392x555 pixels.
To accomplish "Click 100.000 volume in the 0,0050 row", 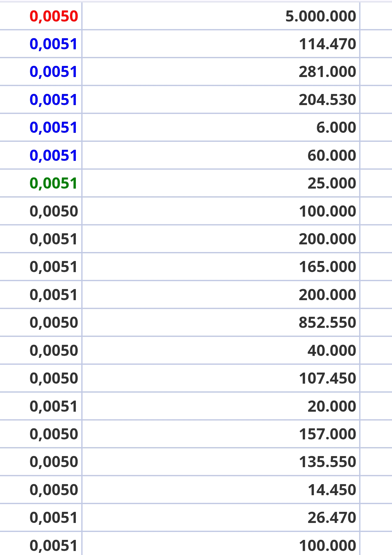I will click(x=327, y=211).
